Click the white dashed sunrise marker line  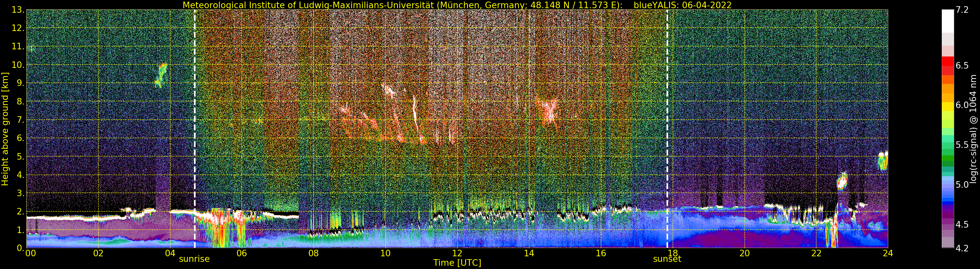pyautogui.click(x=195, y=129)
